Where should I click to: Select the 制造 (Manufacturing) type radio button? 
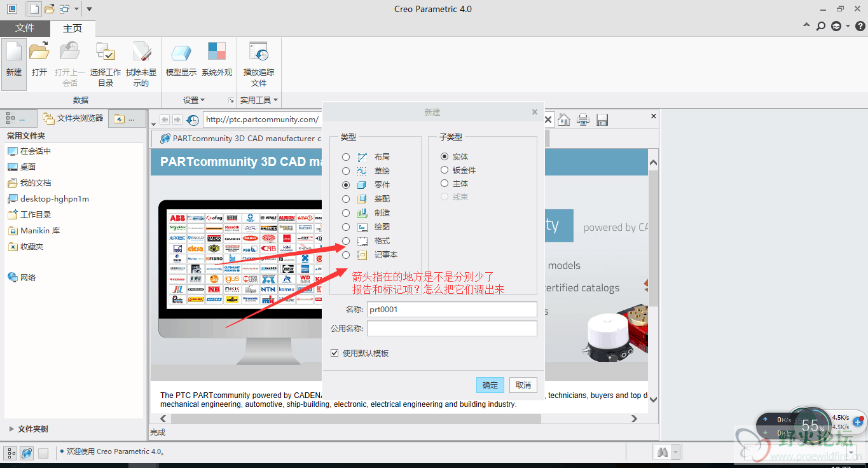coord(346,213)
